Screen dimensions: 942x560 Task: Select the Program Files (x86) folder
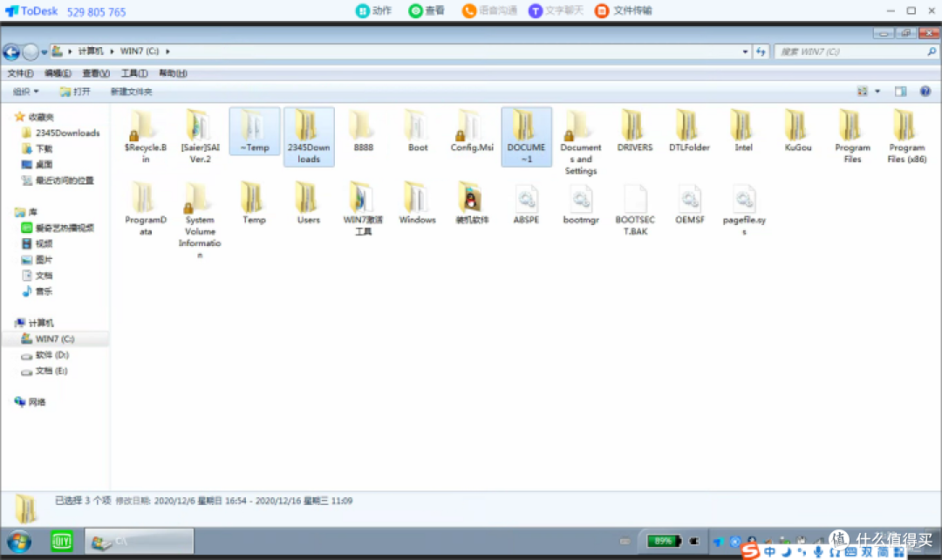[x=906, y=136]
